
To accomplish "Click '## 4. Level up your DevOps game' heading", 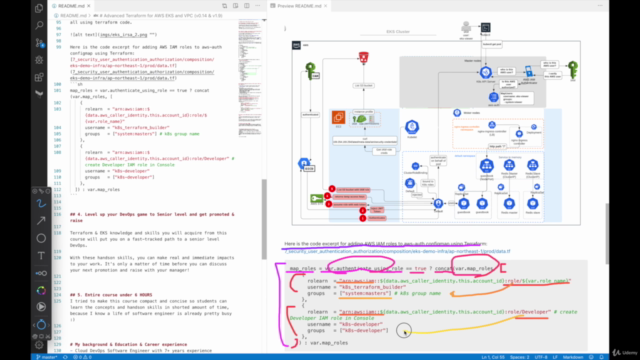I will tap(152, 217).
